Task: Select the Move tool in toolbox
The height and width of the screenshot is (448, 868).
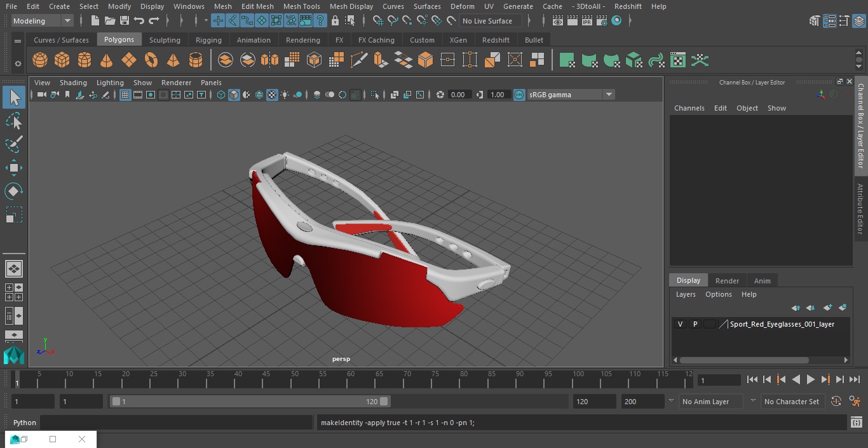Action: pyautogui.click(x=13, y=168)
